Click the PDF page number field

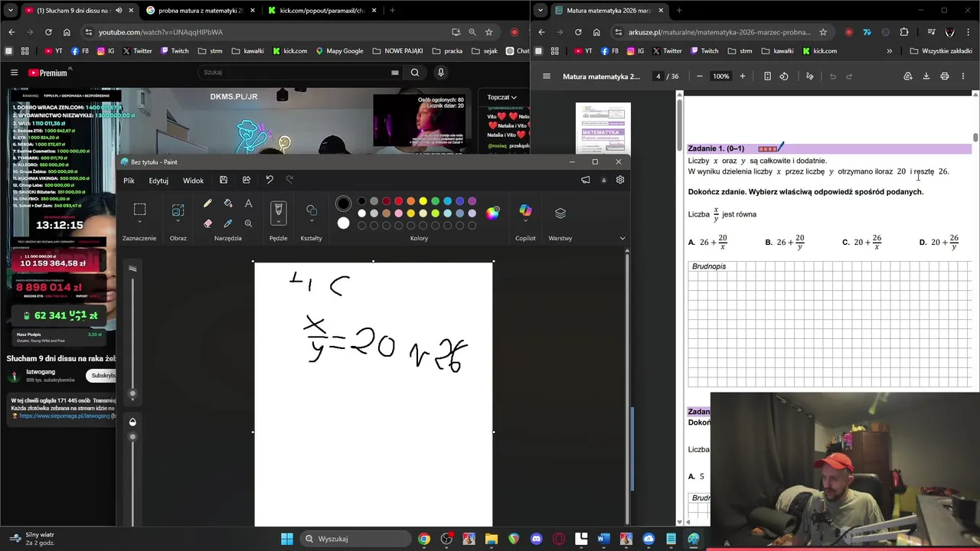tap(658, 77)
